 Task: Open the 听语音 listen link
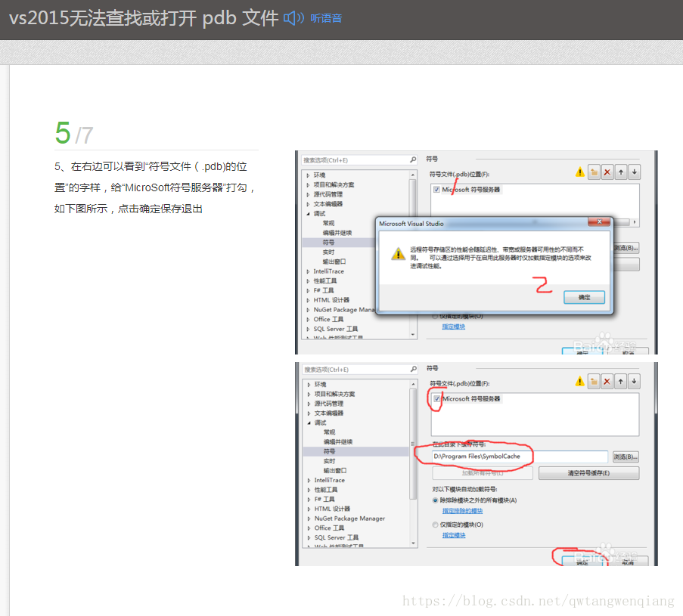pyautogui.click(x=326, y=18)
